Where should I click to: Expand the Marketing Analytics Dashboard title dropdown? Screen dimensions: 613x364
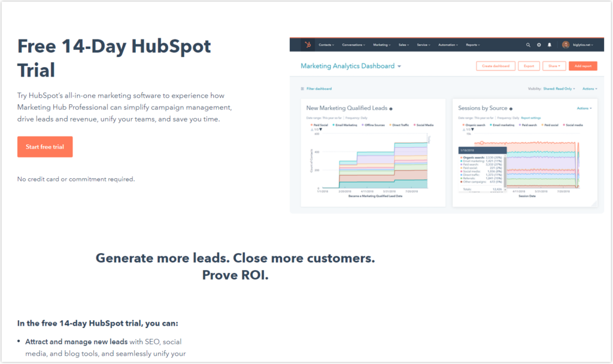399,66
